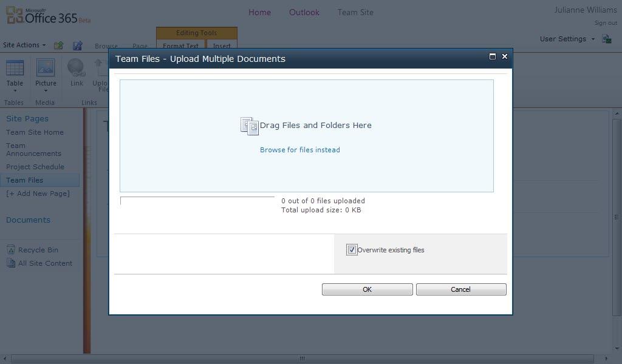622x364 pixels.
Task: Click the vertical scrollbar down arrow
Action: tap(617, 349)
